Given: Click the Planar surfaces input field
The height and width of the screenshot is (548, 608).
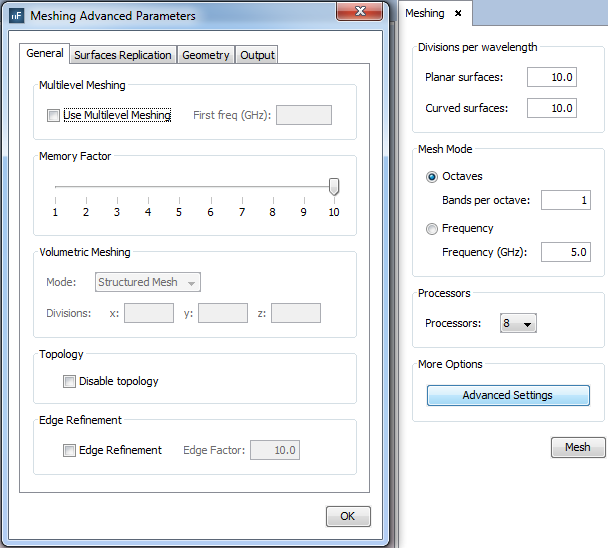Looking at the screenshot, I should (551, 77).
